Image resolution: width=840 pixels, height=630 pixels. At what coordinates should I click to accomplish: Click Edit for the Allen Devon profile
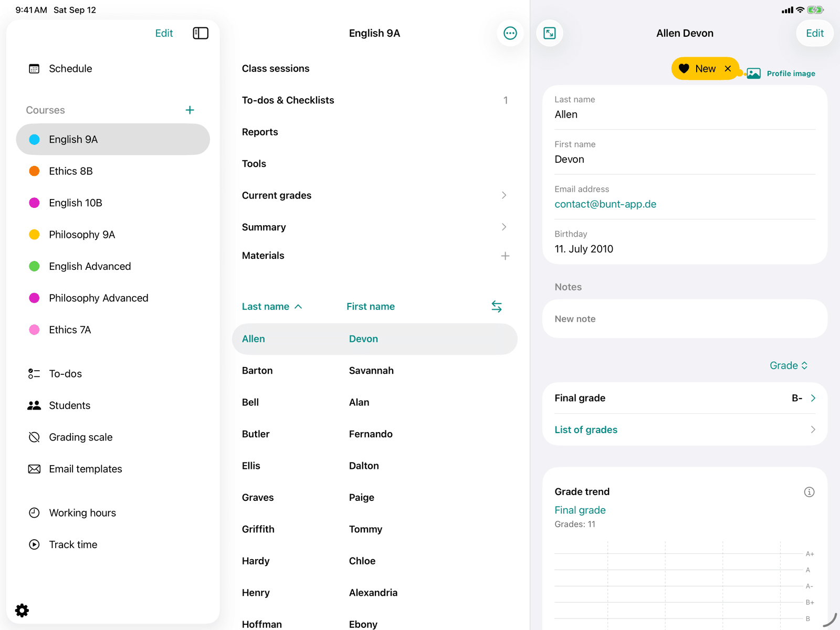815,33
